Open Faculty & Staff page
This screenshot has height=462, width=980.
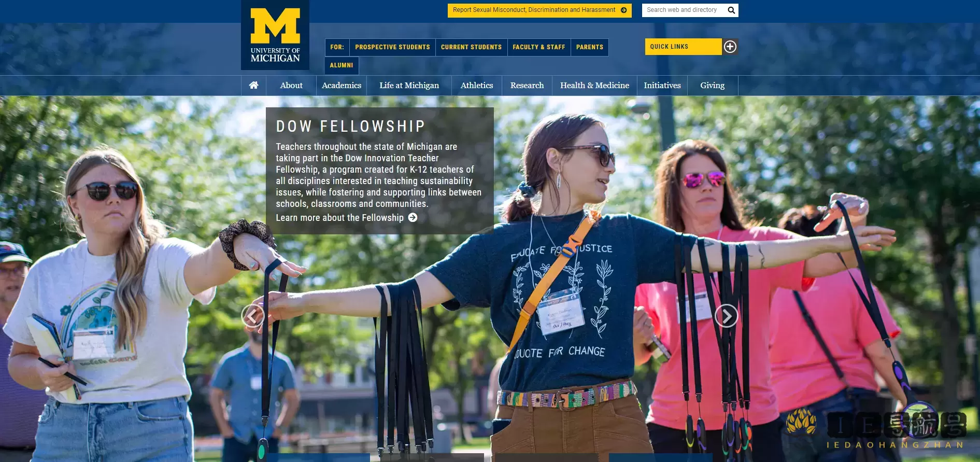(539, 47)
